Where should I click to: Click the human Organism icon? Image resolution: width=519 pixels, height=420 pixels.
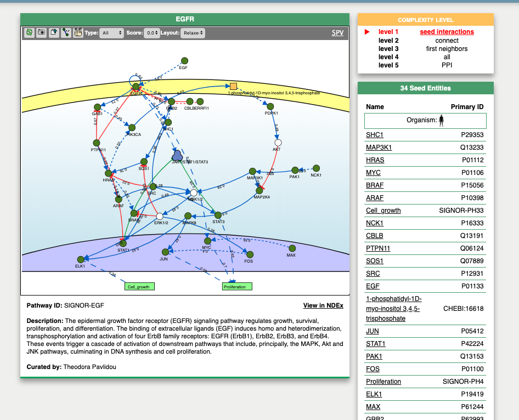441,121
